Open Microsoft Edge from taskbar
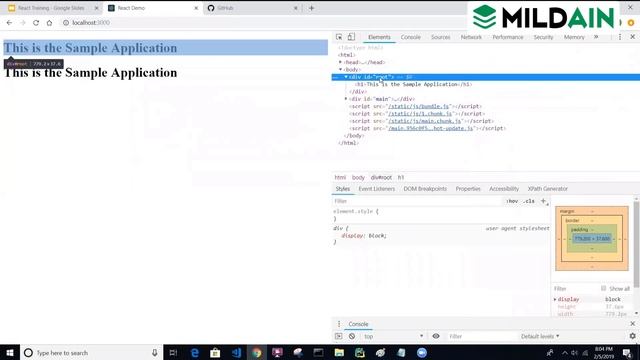The width and height of the screenshot is (640, 360). [195, 353]
